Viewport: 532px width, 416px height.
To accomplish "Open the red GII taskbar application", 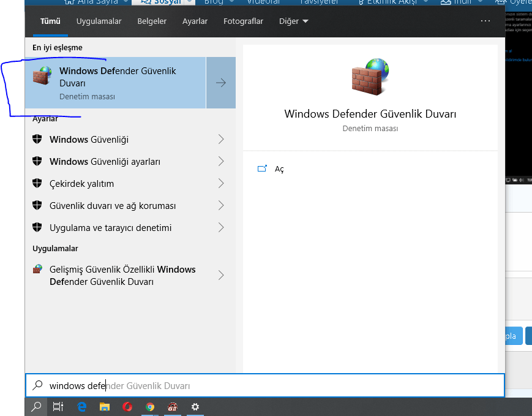I will tap(173, 406).
